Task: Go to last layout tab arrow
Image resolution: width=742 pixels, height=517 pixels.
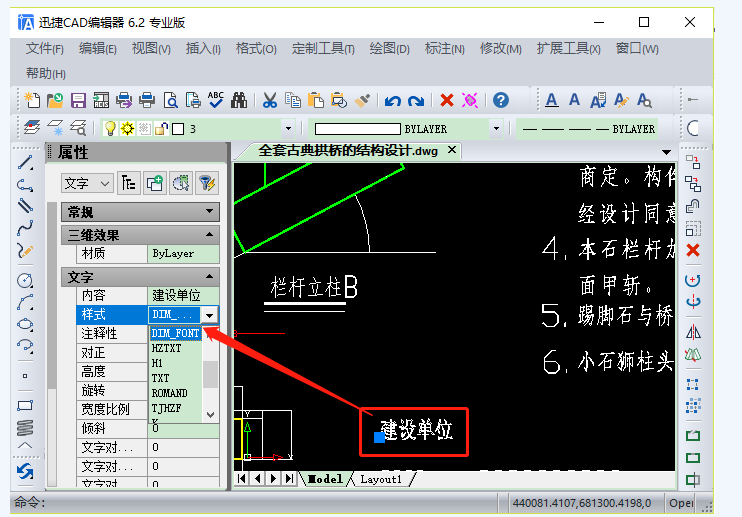Action: 289,479
